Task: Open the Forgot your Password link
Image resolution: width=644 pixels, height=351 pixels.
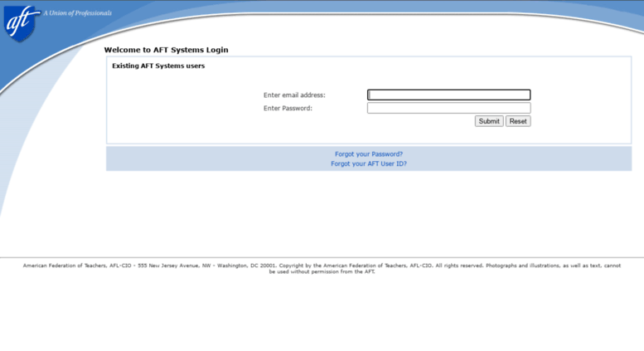Action: pyautogui.click(x=369, y=154)
